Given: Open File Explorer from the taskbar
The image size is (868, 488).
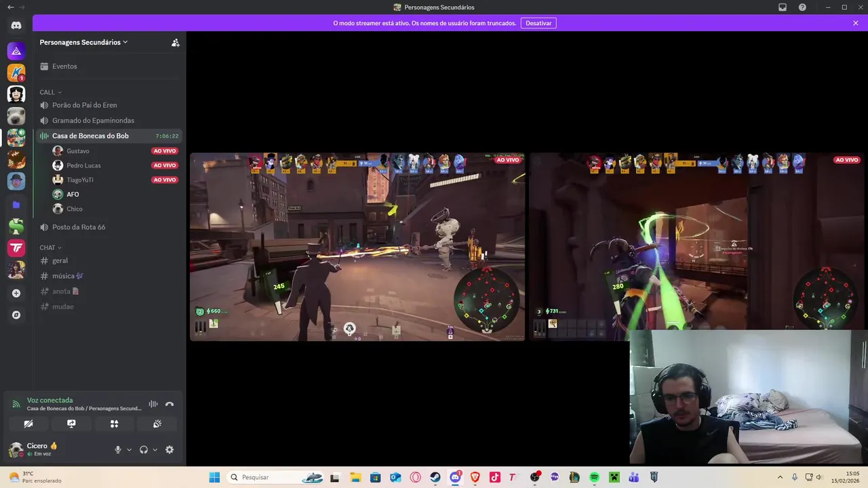Looking at the screenshot, I should click(x=355, y=477).
